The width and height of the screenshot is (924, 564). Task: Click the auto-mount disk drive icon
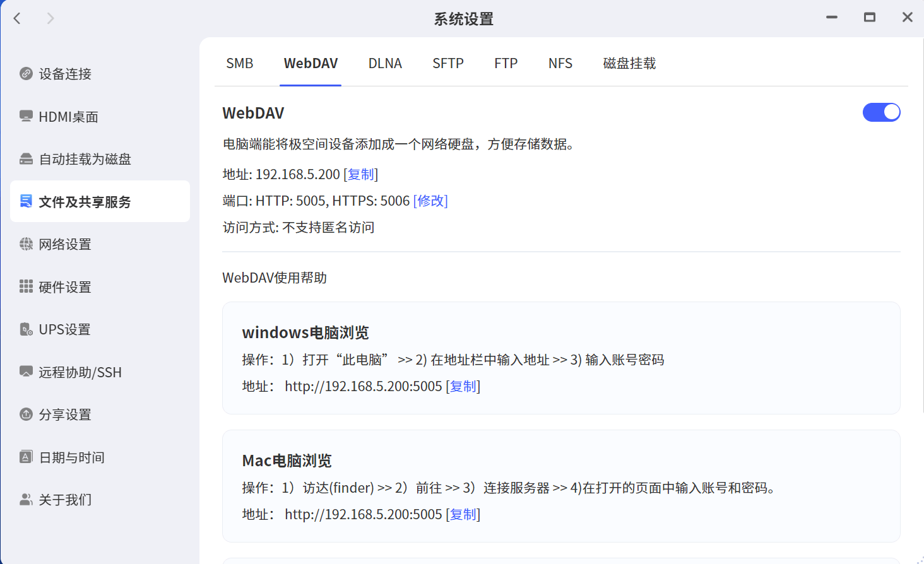pos(26,159)
